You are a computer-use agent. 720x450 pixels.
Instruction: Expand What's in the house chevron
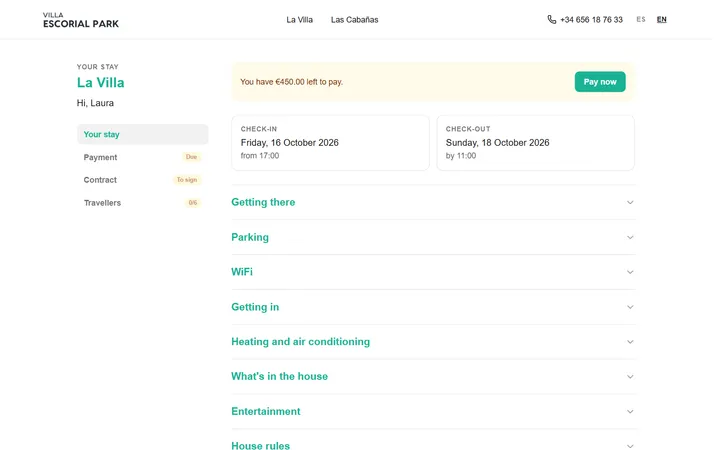(630, 377)
